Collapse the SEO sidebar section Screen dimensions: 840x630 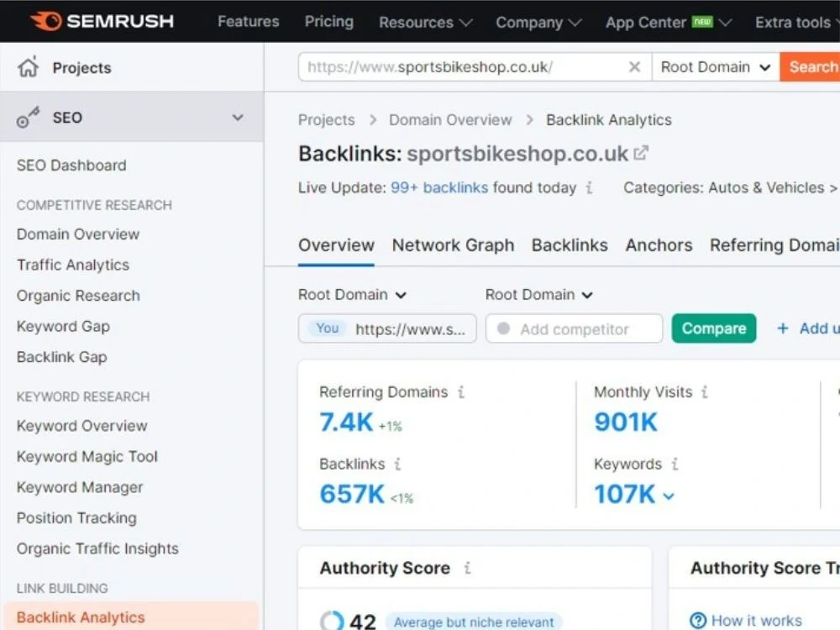(238, 118)
